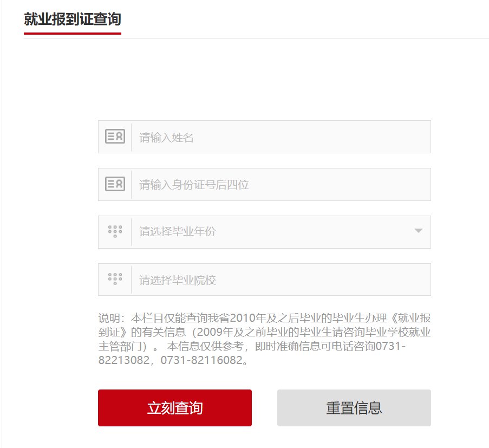Expand graduation year list via the arrow

418,231
